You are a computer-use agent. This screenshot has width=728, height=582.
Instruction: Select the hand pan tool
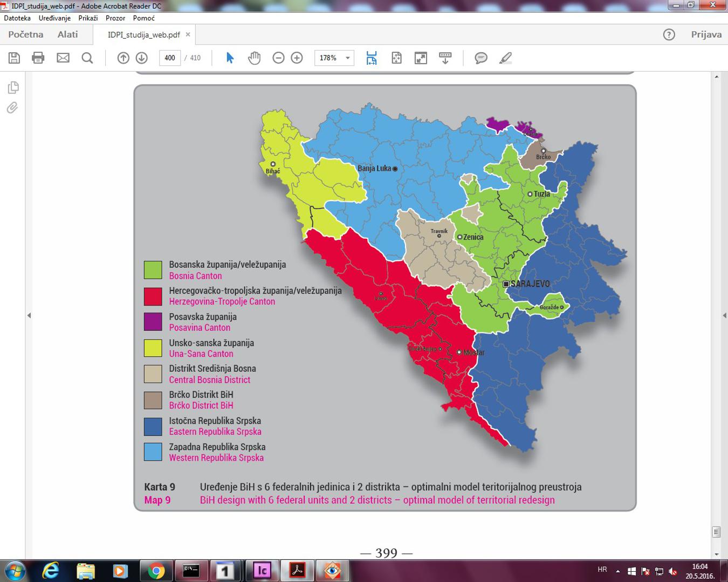tap(254, 58)
